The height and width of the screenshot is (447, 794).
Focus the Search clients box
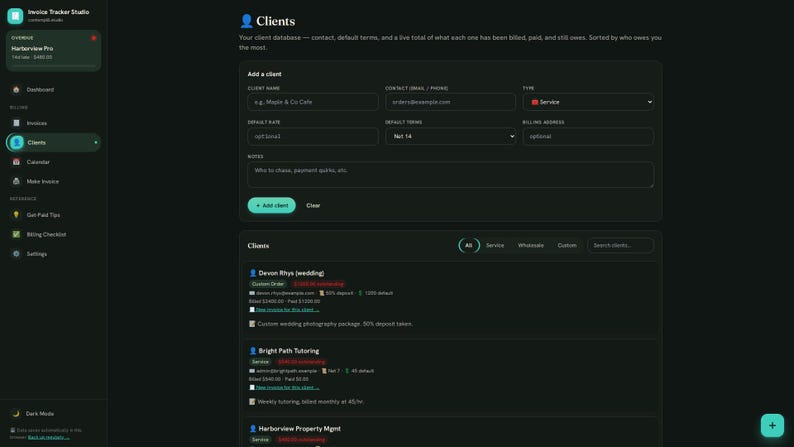pos(620,246)
